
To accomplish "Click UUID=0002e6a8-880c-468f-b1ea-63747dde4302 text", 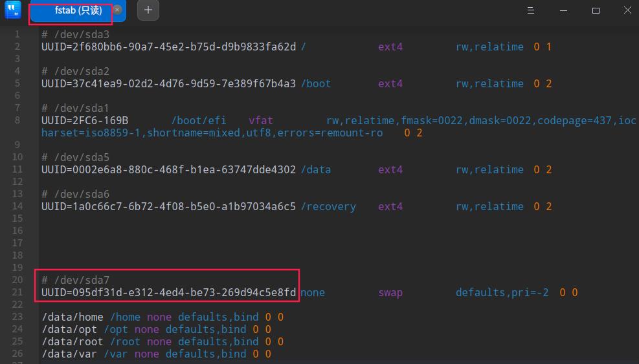I will click(x=169, y=169).
